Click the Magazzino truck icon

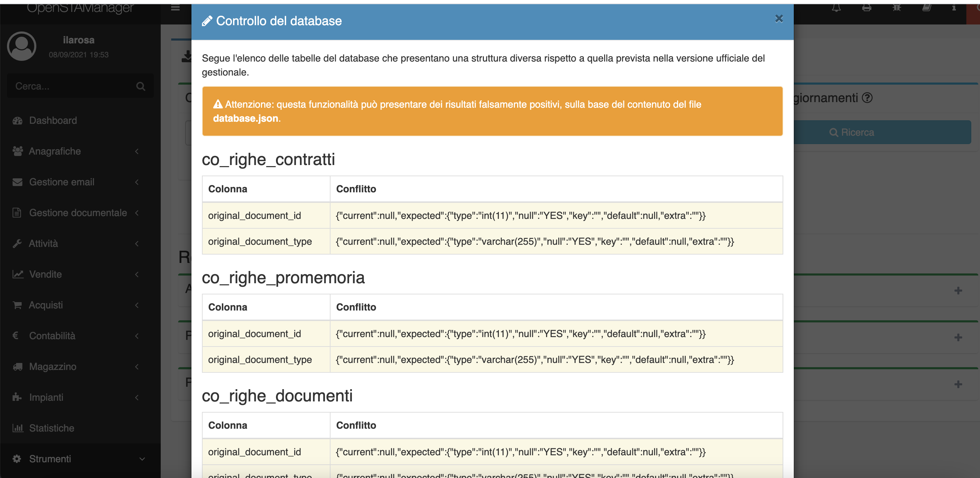17,366
